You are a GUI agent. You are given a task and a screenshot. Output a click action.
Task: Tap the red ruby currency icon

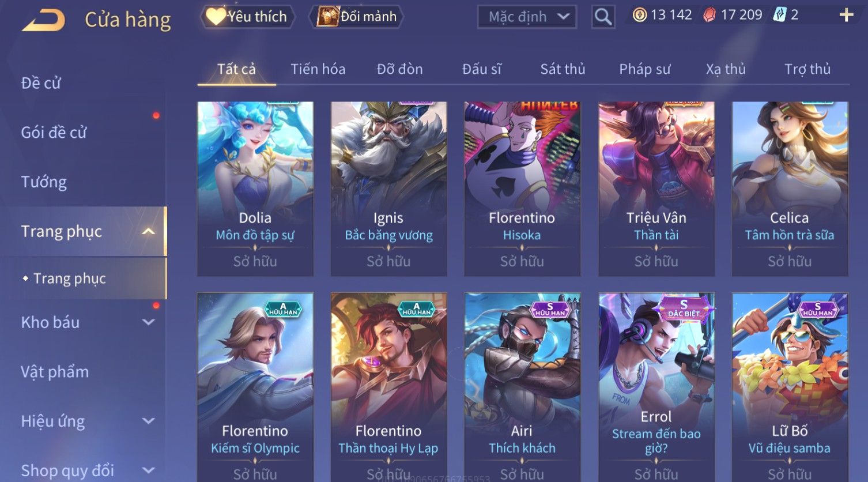[710, 15]
